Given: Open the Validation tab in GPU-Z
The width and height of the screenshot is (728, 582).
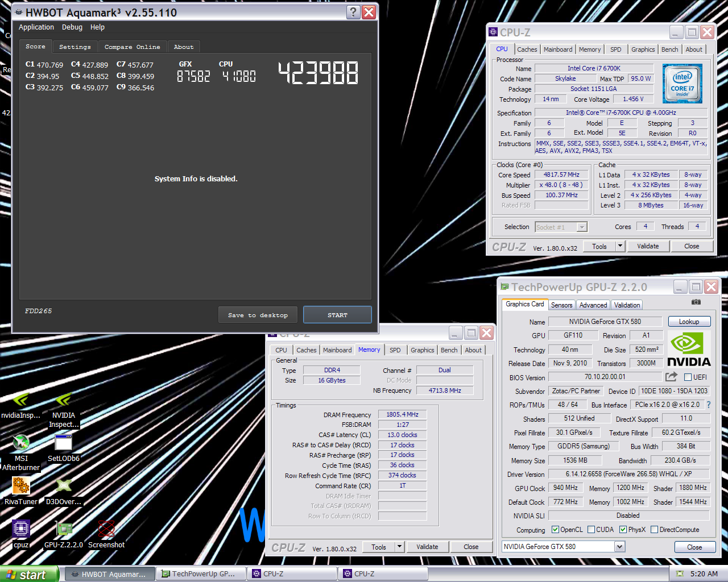Looking at the screenshot, I should click(x=627, y=305).
